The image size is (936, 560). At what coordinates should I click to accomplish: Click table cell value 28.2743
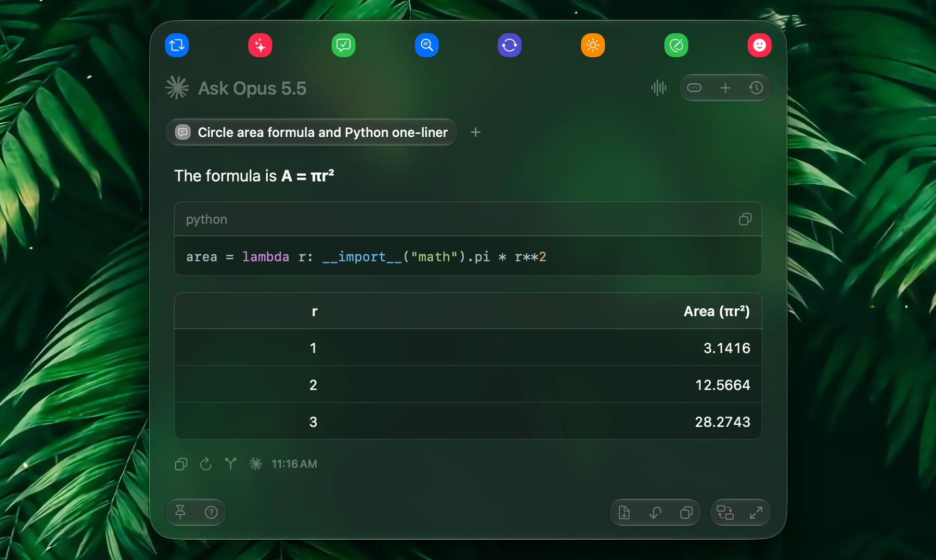(722, 422)
